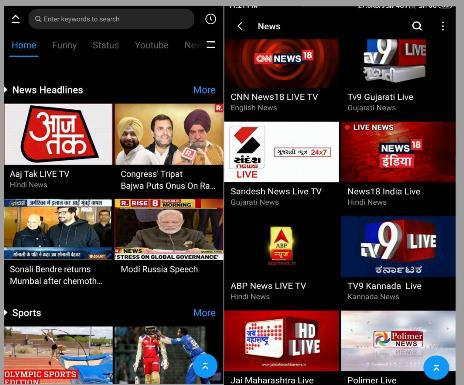Screen dimensions: 464x385
Task: Open the ABP News logo thumbnail
Action: point(282,246)
